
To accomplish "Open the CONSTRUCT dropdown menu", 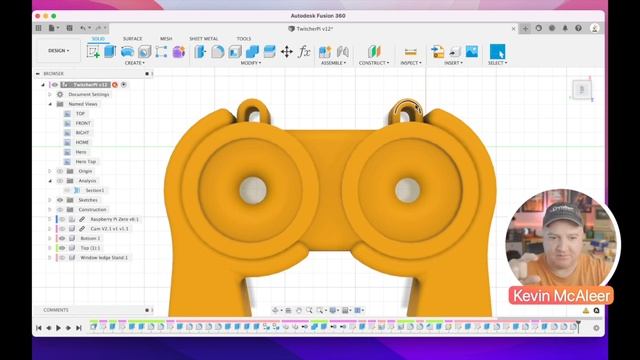I will [374, 63].
